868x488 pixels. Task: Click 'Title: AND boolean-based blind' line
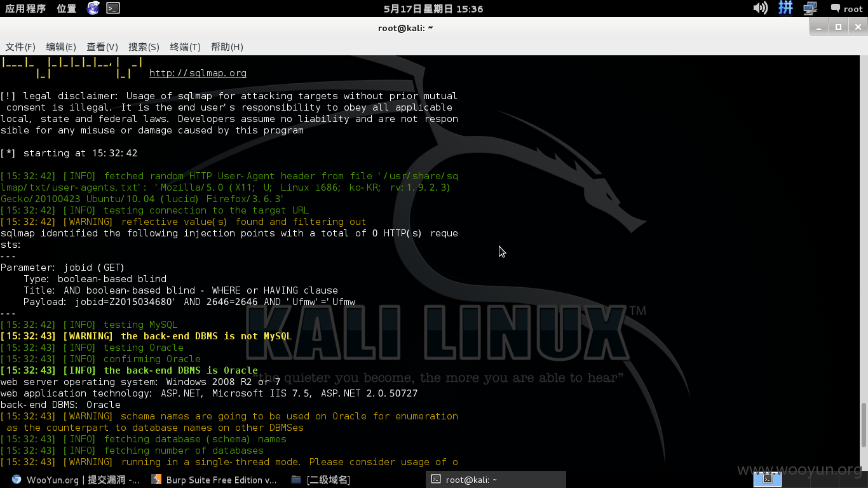[180, 290]
